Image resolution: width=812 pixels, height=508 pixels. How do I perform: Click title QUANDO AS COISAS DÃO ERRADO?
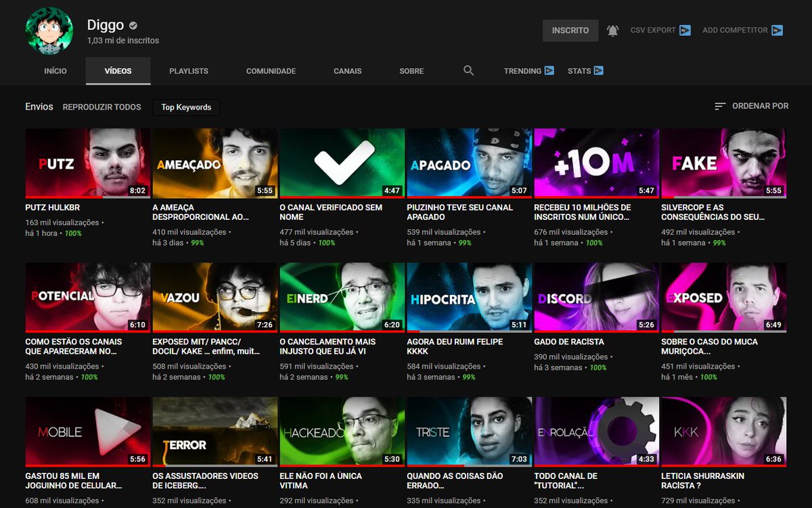[455, 481]
